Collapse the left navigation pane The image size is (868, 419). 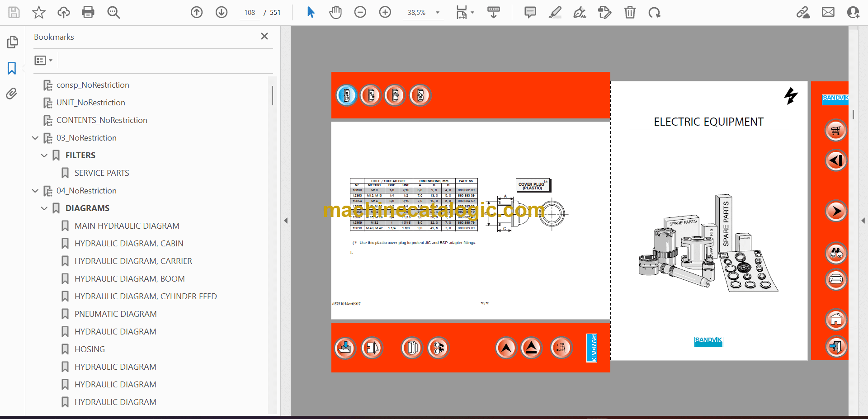click(x=286, y=221)
